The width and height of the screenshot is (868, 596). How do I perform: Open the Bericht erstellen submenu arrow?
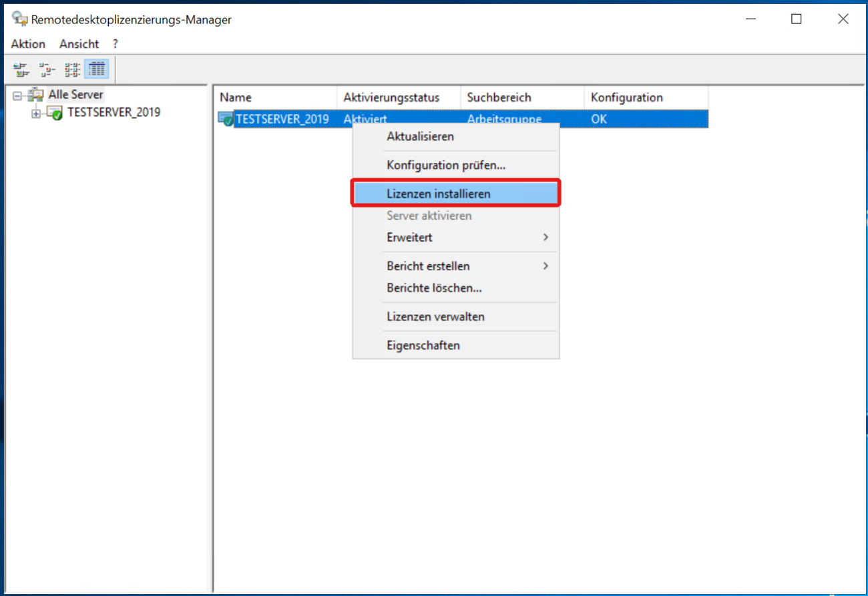(x=546, y=266)
